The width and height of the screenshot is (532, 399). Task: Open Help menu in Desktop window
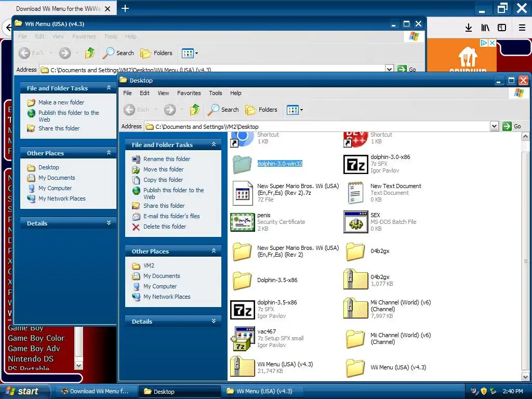236,93
